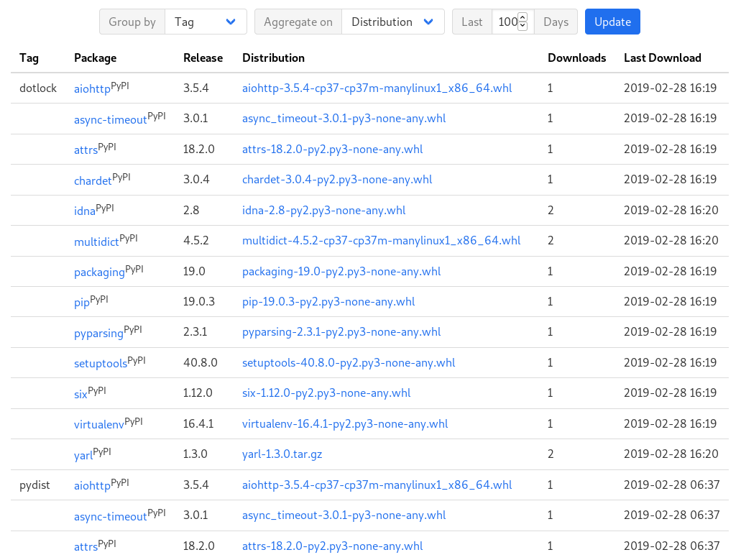Open idna-2.8-py2.py3-none-any.whl link
Image resolution: width=741 pixels, height=560 pixels.
tap(324, 211)
